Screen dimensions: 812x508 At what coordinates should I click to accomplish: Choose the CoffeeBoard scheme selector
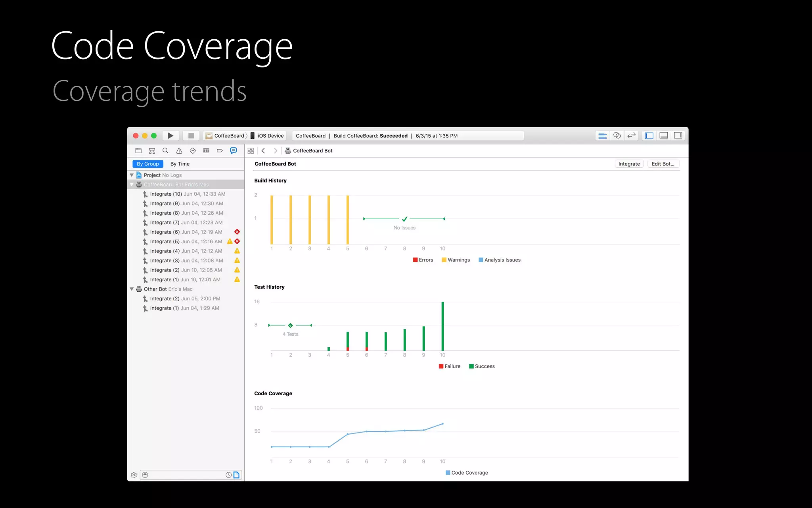pyautogui.click(x=225, y=136)
